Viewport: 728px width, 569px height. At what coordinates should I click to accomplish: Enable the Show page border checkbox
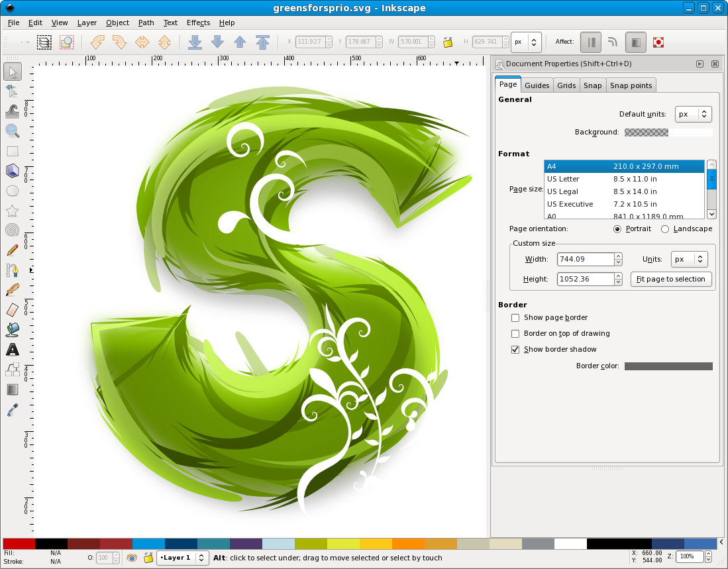(515, 317)
